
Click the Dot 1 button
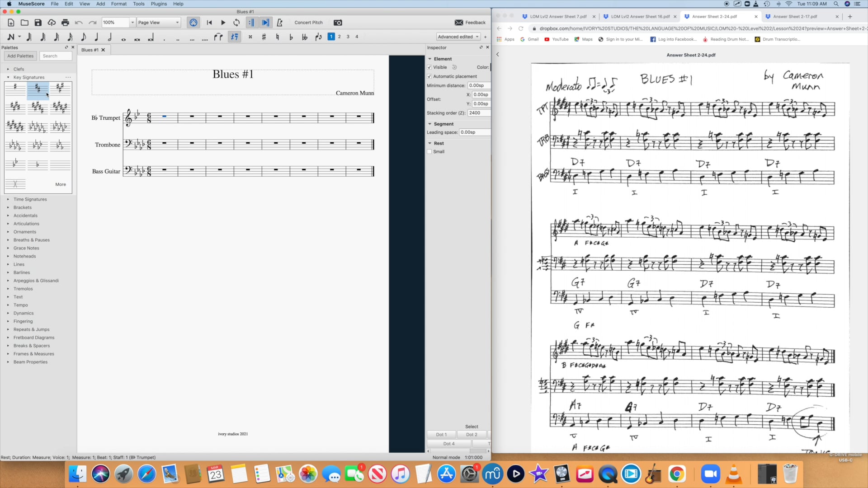tap(441, 435)
